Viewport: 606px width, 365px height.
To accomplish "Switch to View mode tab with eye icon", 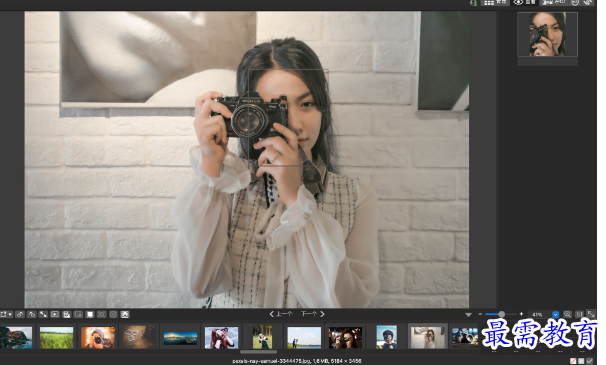I will pos(524,2).
